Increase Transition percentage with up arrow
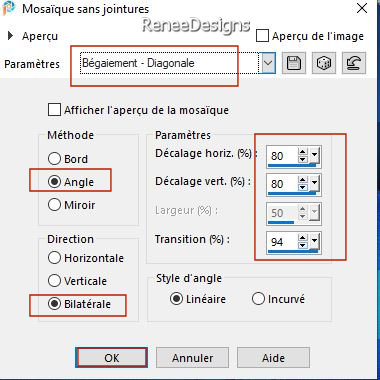380x380 pixels. click(303, 238)
